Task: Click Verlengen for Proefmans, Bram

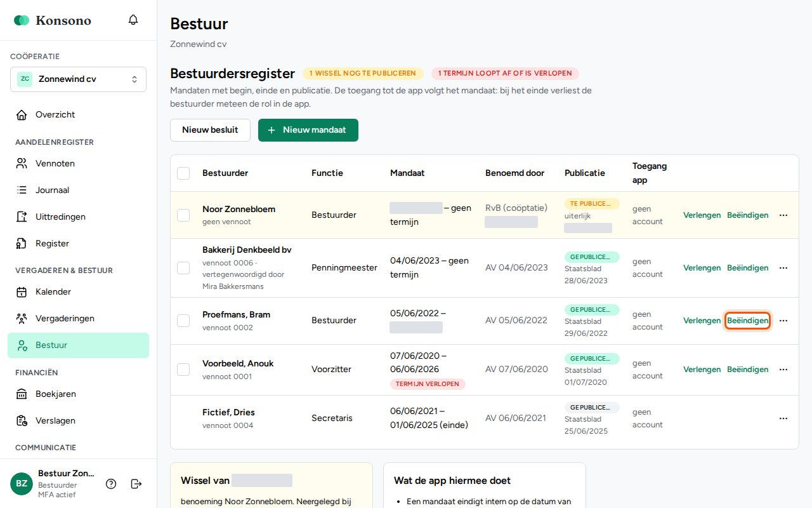Action: pyautogui.click(x=702, y=321)
